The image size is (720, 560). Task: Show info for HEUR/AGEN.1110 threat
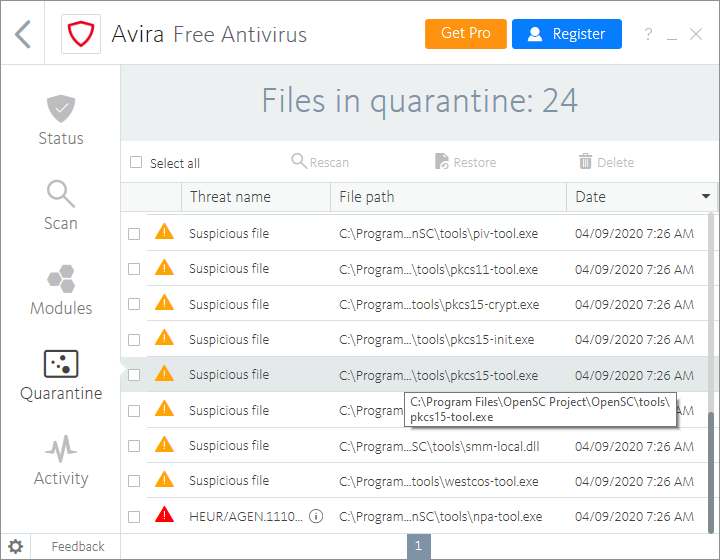click(316, 516)
